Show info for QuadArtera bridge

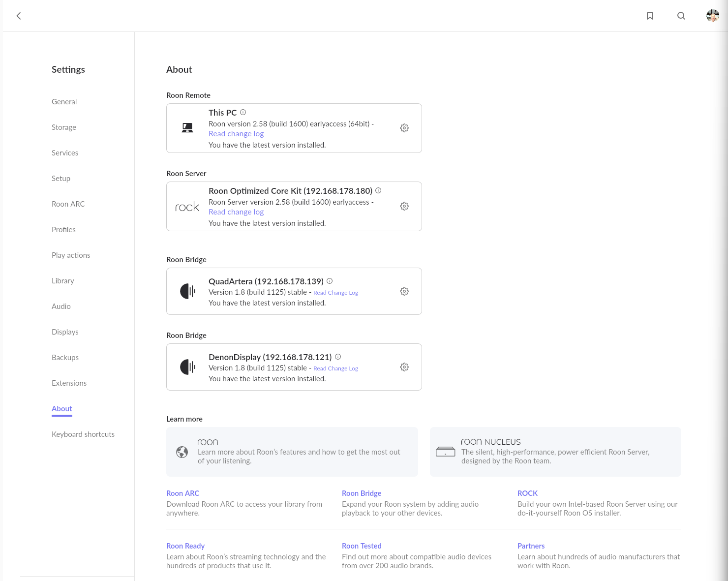330,281
